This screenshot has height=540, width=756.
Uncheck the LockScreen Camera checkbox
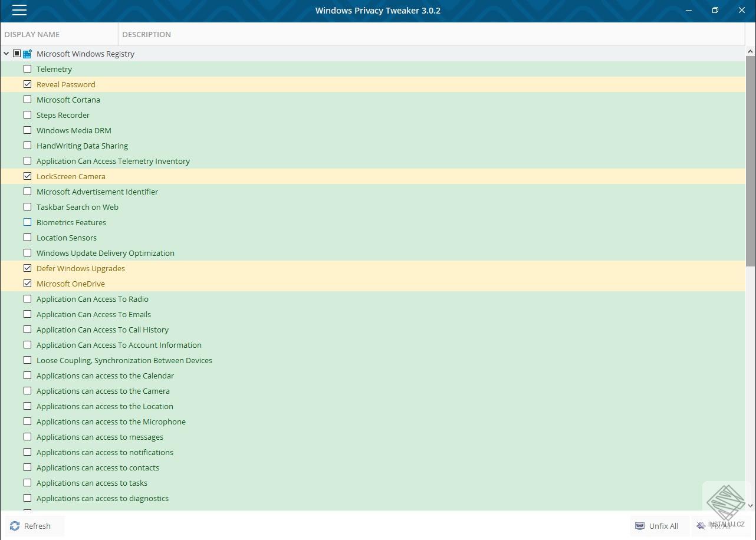[x=27, y=176]
